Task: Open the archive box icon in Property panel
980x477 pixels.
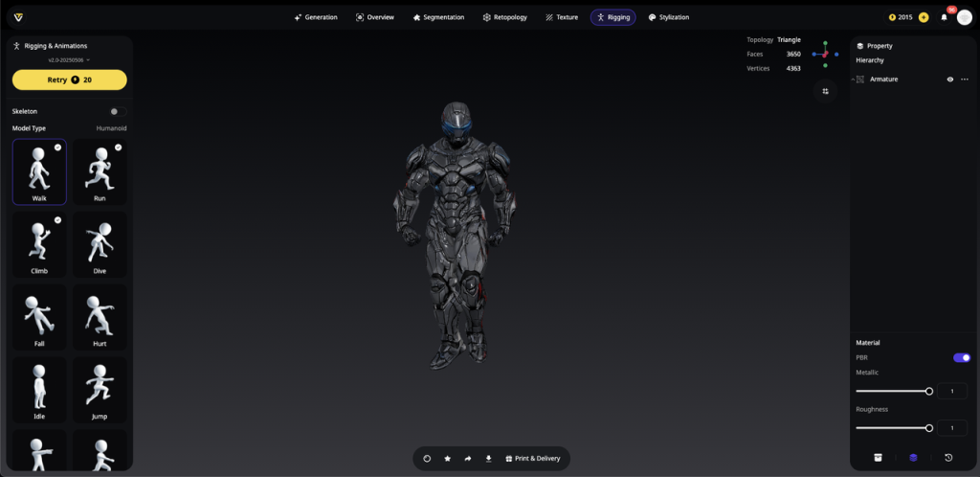Action: pyautogui.click(x=878, y=458)
